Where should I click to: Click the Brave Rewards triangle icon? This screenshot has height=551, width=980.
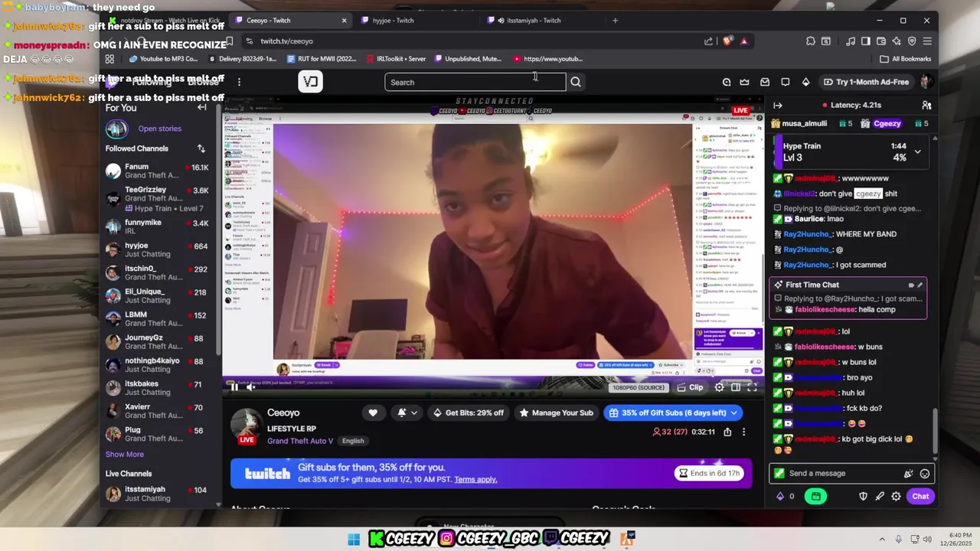(x=743, y=41)
